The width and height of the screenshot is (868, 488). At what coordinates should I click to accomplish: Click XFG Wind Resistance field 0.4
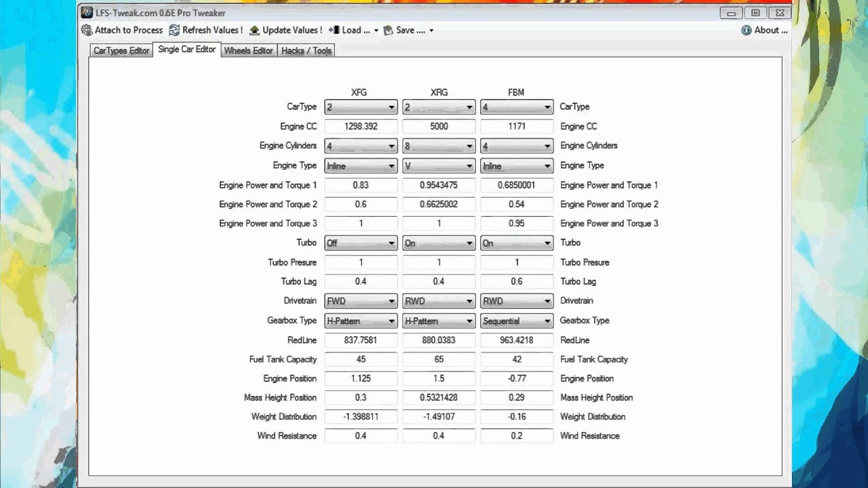361,436
